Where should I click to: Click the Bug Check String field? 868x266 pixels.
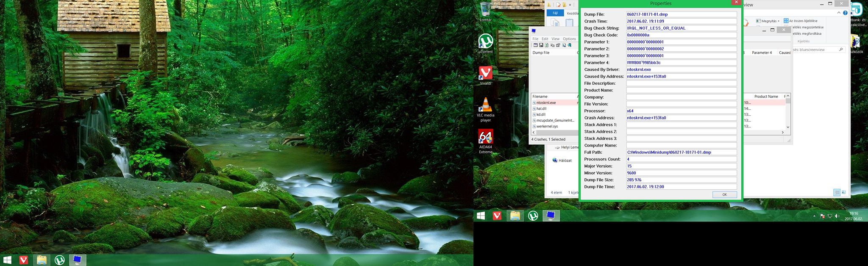[x=682, y=28]
